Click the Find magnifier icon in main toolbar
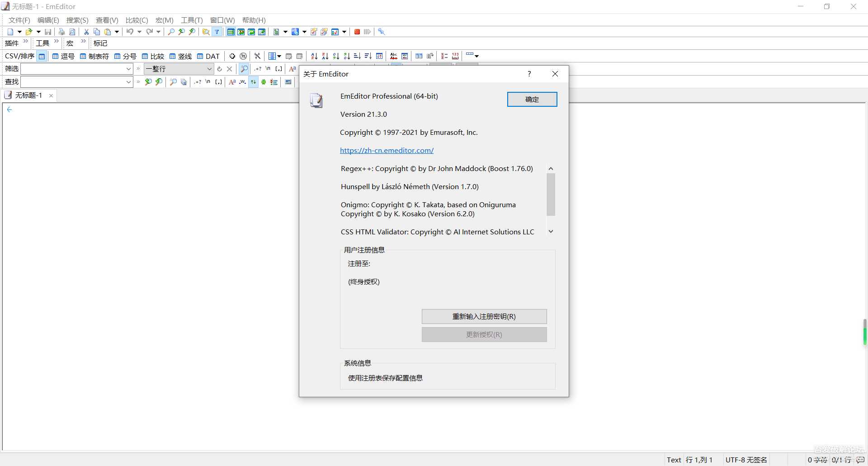The width and height of the screenshot is (868, 466). tap(171, 32)
